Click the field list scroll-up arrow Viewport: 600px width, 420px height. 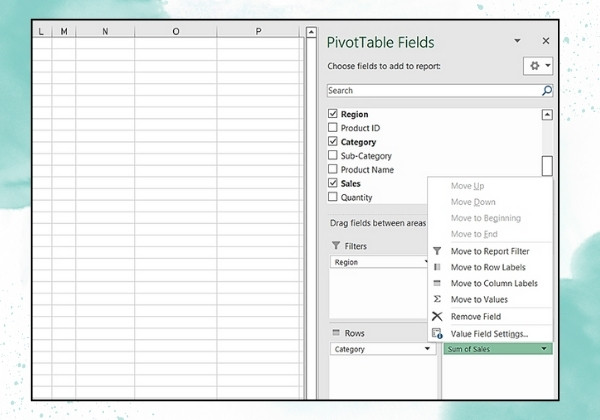(x=547, y=114)
